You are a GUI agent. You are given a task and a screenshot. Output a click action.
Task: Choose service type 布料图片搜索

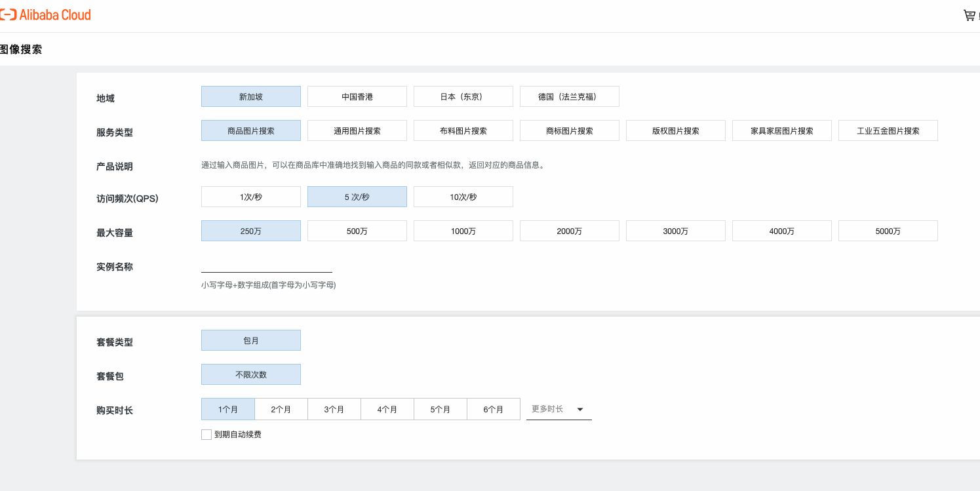[463, 130]
